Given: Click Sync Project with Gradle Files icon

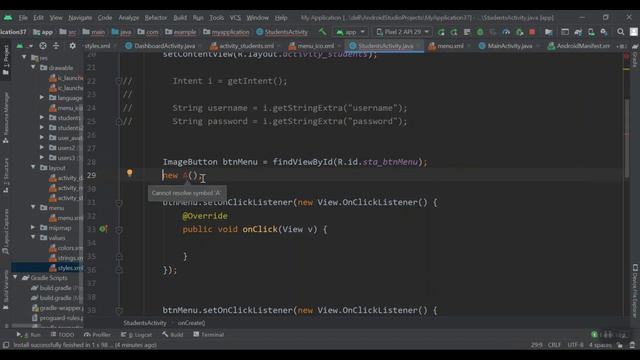Looking at the screenshot, I should pos(578,32).
